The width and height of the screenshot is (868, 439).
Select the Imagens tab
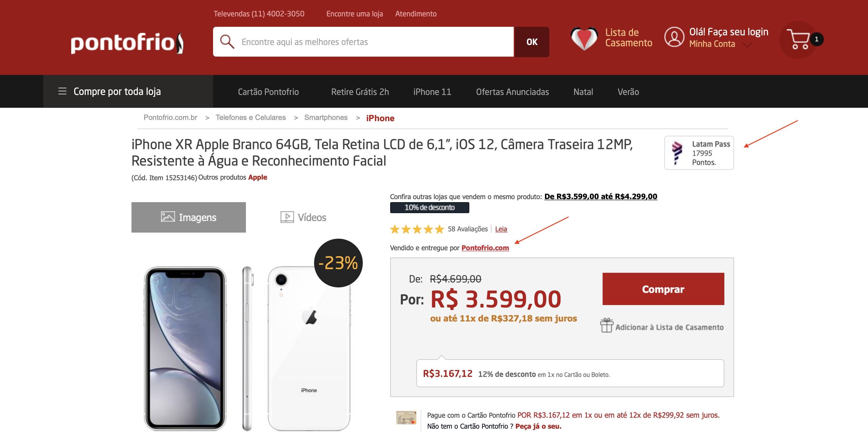189,217
